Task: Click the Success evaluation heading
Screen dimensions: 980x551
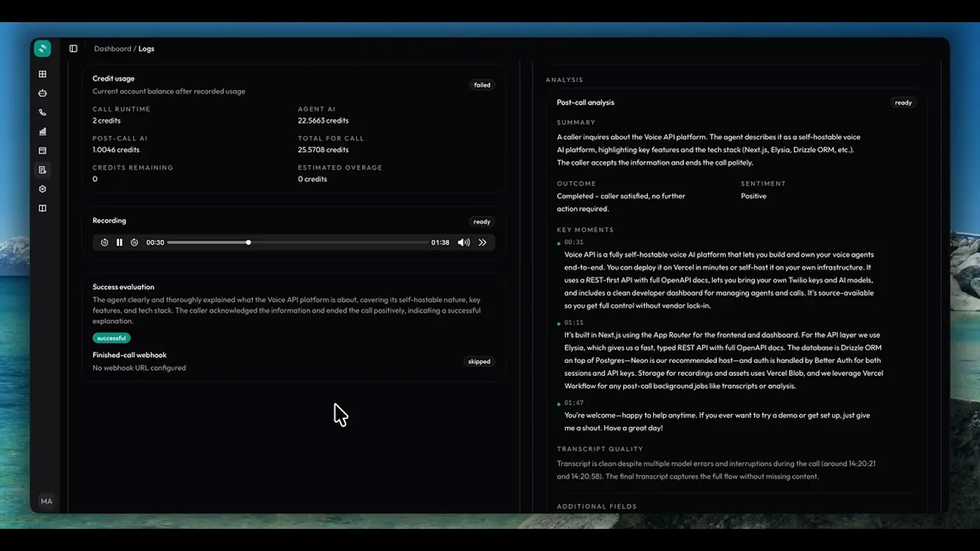Action: pos(123,287)
